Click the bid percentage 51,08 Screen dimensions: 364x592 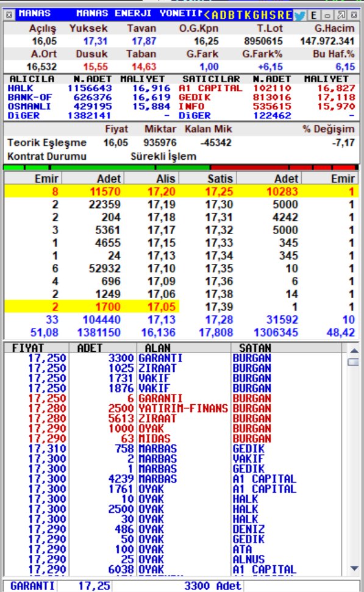pos(44,332)
